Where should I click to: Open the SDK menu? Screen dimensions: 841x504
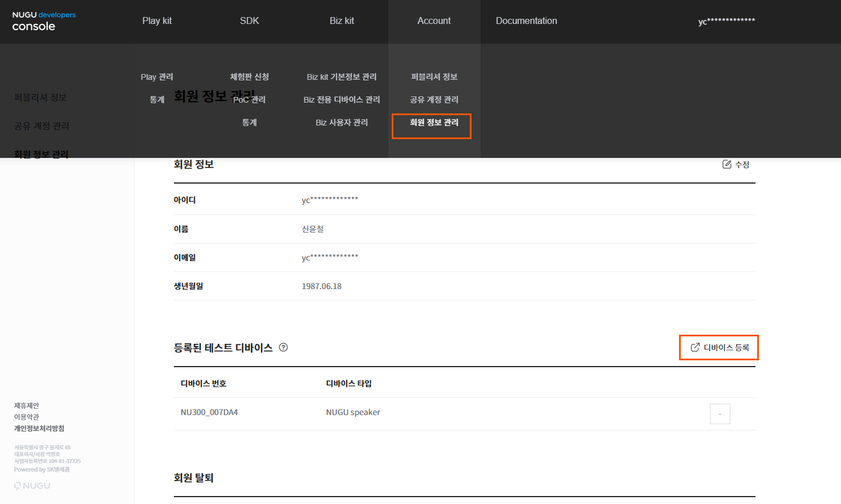click(x=249, y=21)
